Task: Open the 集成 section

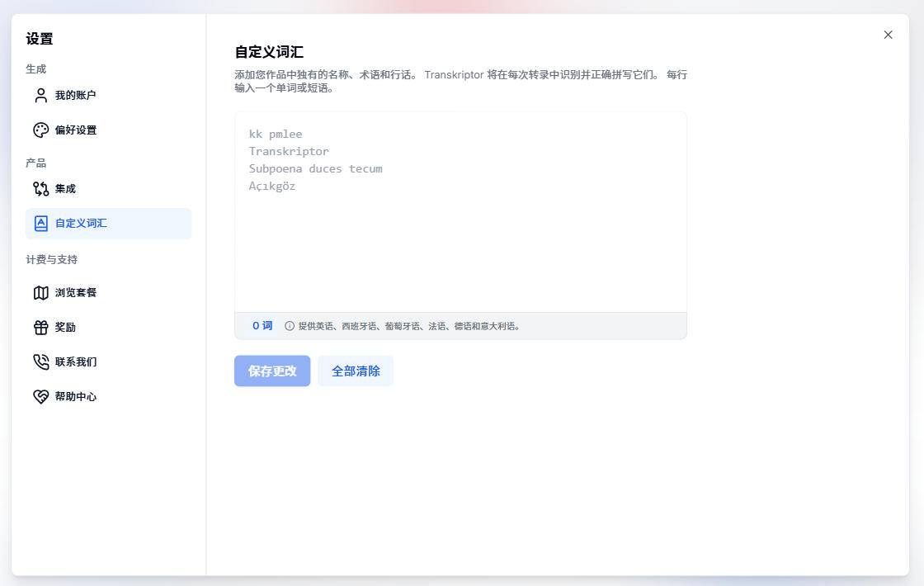Action: (108, 189)
